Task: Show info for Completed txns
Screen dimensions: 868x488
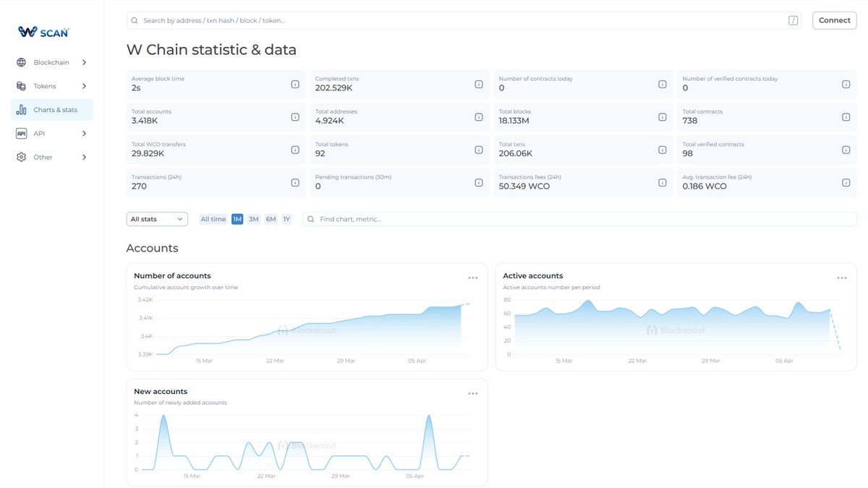Action: click(479, 84)
